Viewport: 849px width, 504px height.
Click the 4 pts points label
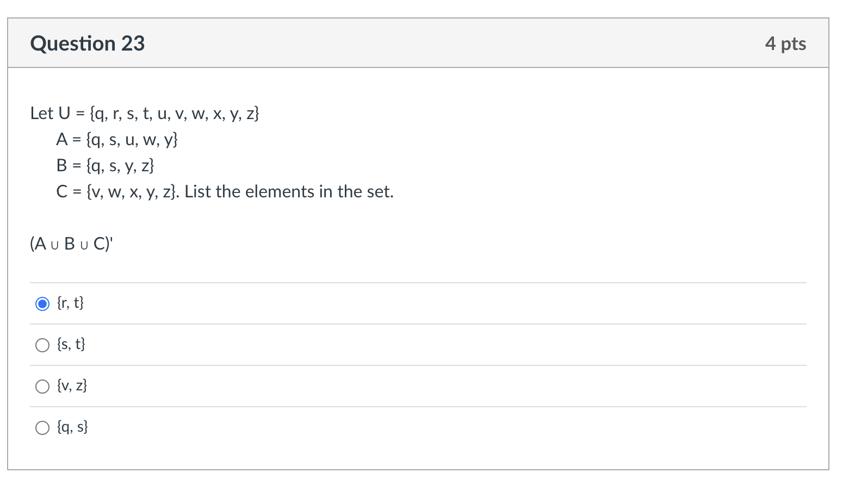[785, 43]
